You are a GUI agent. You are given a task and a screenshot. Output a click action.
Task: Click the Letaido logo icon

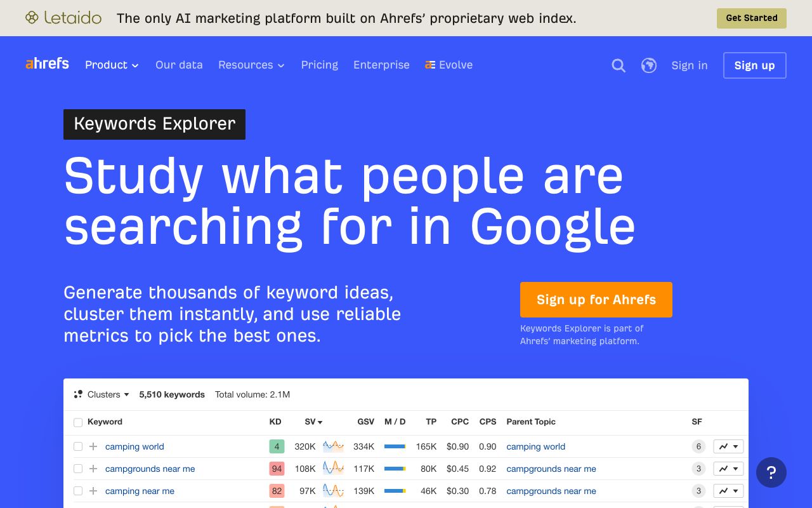32,18
